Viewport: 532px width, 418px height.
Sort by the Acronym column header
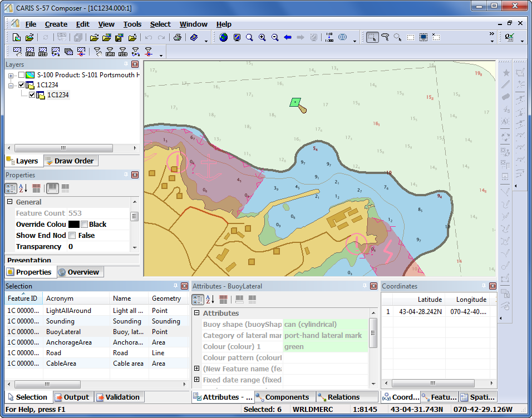point(60,298)
